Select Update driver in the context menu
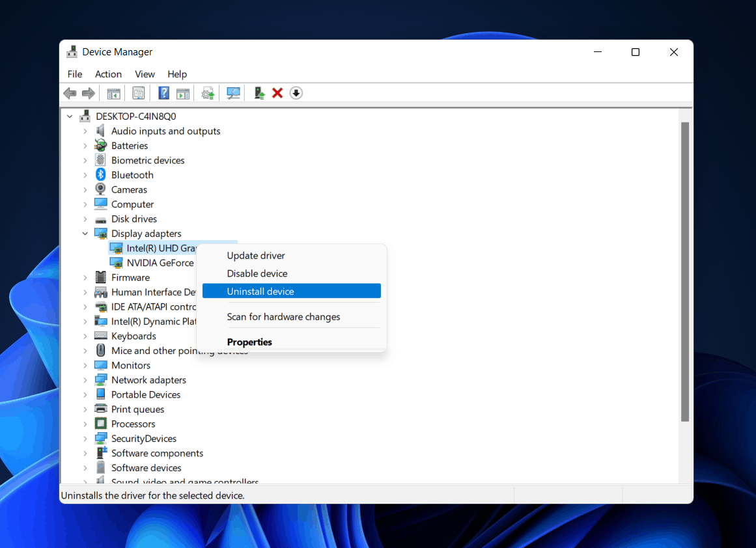 tap(256, 256)
